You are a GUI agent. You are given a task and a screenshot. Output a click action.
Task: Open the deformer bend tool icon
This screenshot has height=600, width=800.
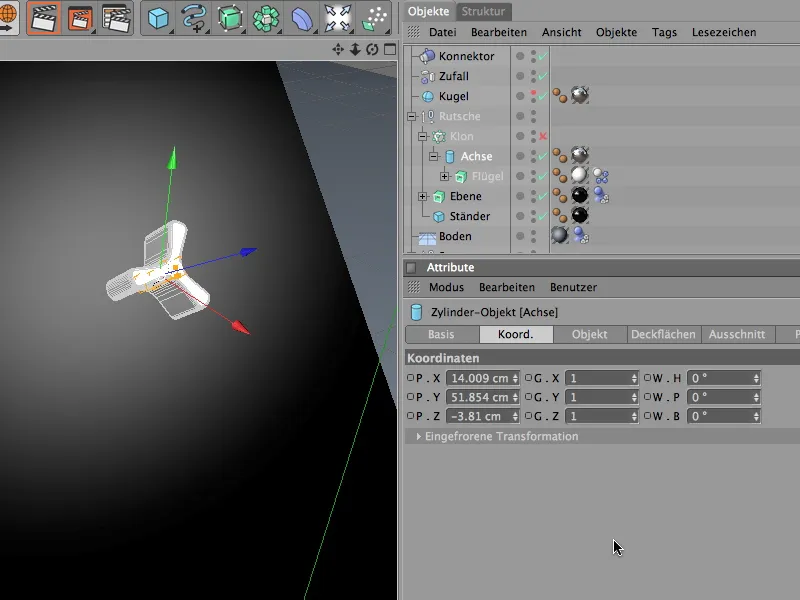301,18
